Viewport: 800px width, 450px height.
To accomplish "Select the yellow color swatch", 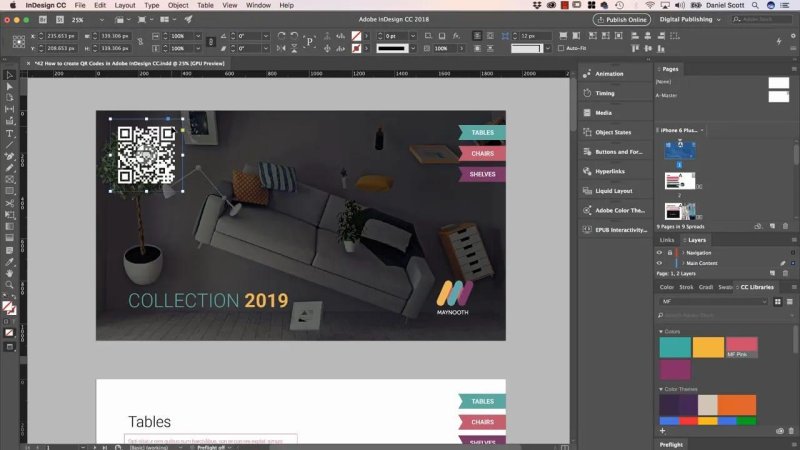I will [708, 347].
